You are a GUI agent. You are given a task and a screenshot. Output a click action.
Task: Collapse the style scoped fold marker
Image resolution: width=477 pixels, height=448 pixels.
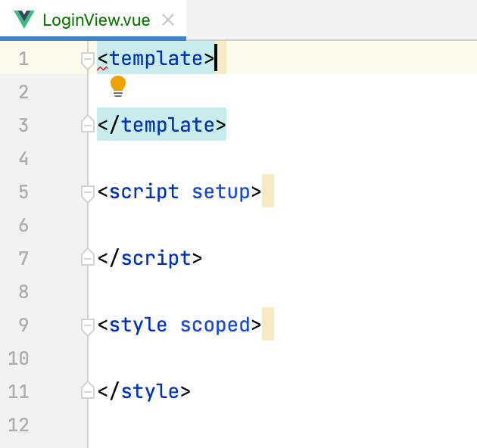pos(88,327)
